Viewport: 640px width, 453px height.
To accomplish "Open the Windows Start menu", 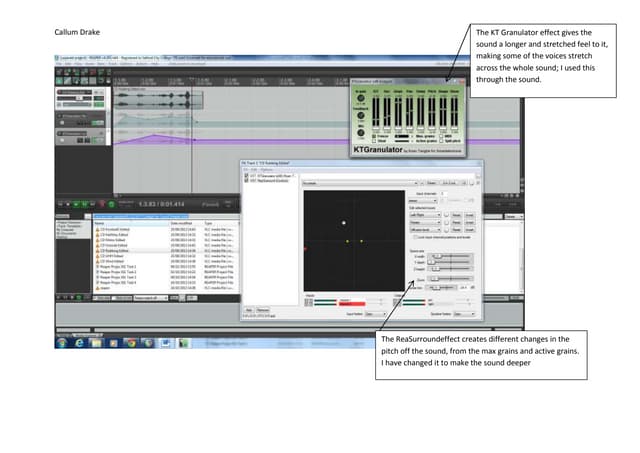I will tap(62, 341).
